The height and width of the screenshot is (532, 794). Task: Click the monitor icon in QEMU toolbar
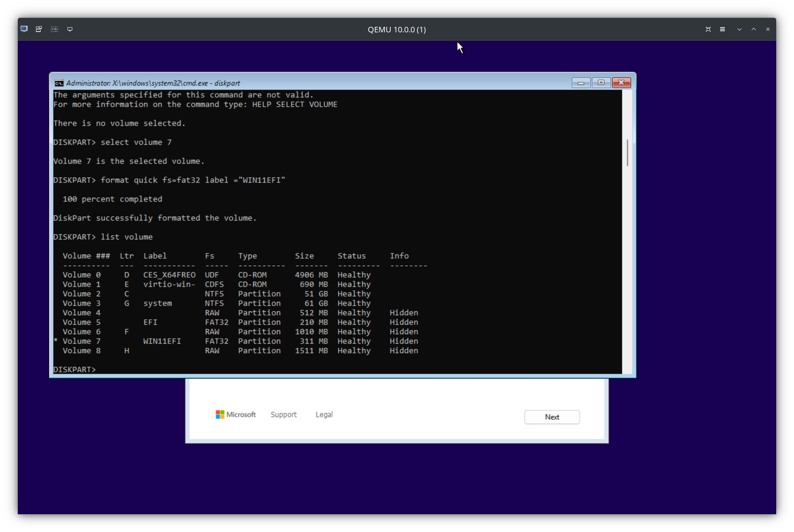tap(70, 29)
